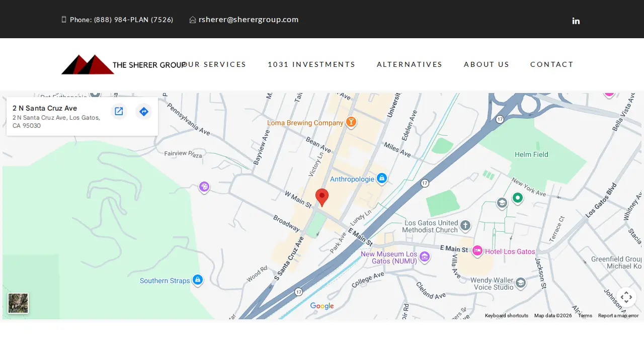This screenshot has height=362, width=644.
Task: Click phone number (888) 984-PLAN link
Action: tap(133, 20)
